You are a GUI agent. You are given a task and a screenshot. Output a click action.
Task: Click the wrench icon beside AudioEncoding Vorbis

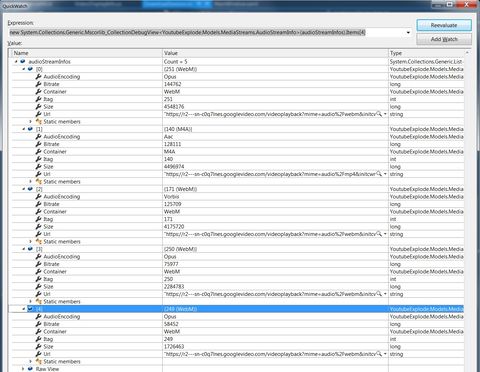coord(38,197)
